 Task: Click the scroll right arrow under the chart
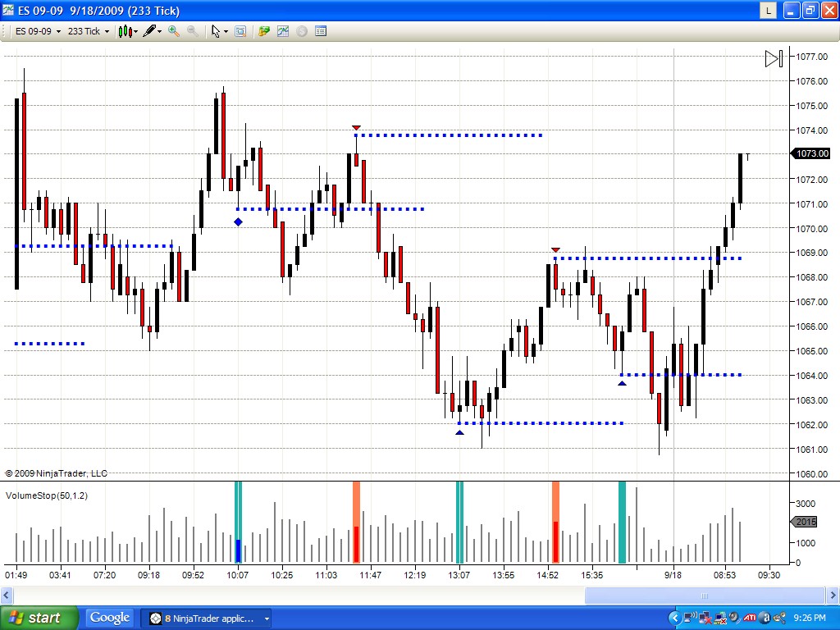(x=833, y=595)
